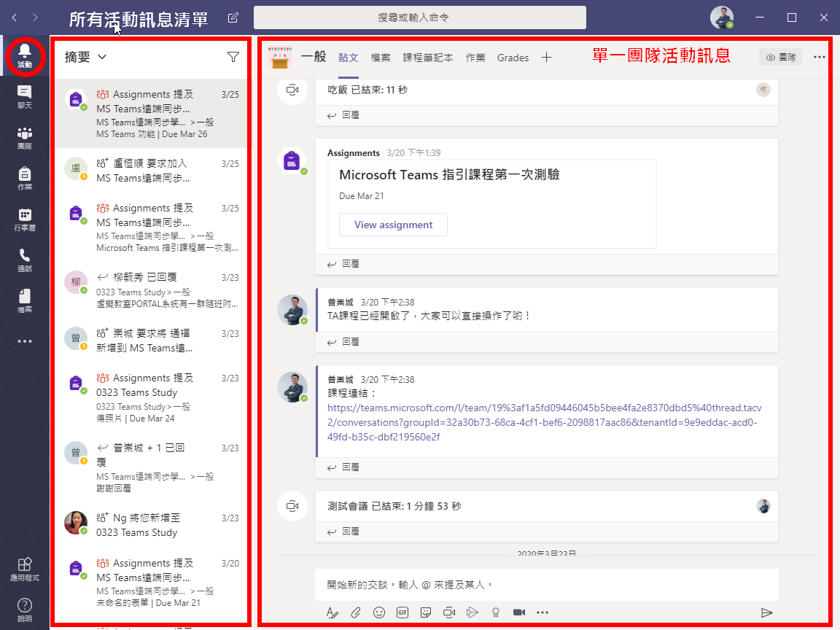Viewport: 840px width, 630px height.
Task: Show more apps ellipsis in sidebar
Action: tap(25, 341)
